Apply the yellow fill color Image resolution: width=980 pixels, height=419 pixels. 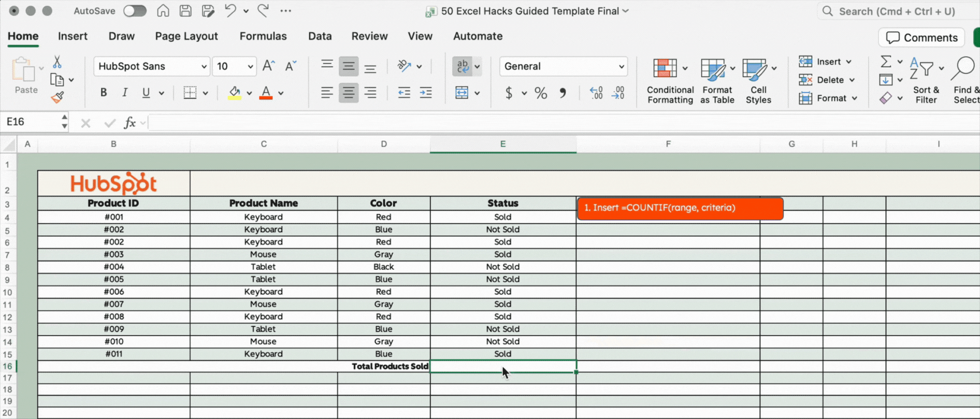(x=235, y=93)
